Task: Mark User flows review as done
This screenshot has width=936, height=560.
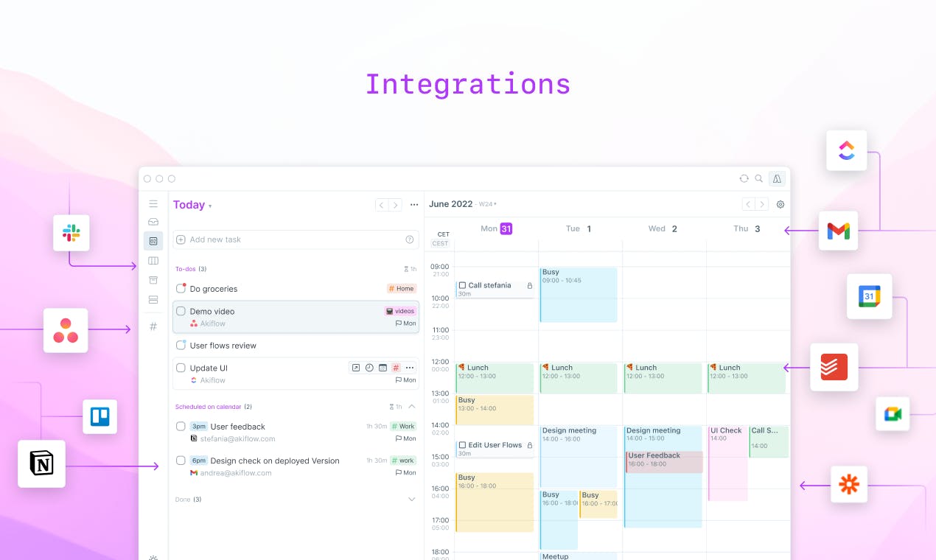Action: pyautogui.click(x=181, y=345)
